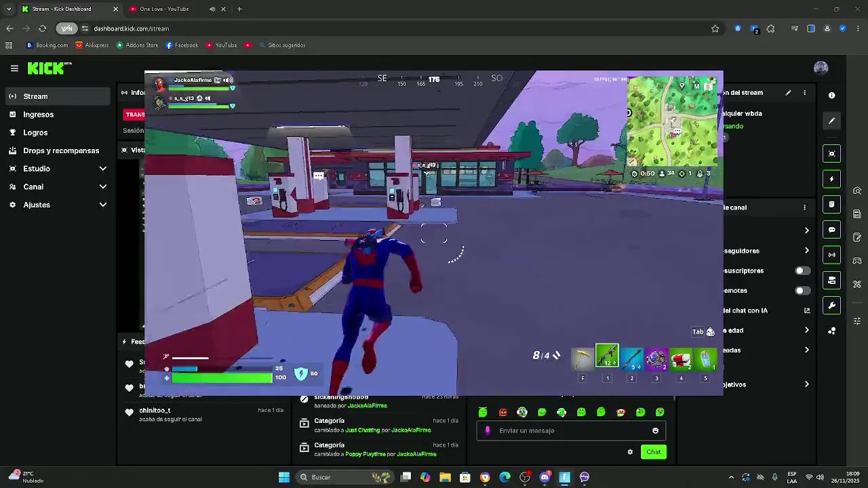Image resolution: width=868 pixels, height=488 pixels.
Task: Open the Stream section in the sidebar
Action: click(58, 96)
